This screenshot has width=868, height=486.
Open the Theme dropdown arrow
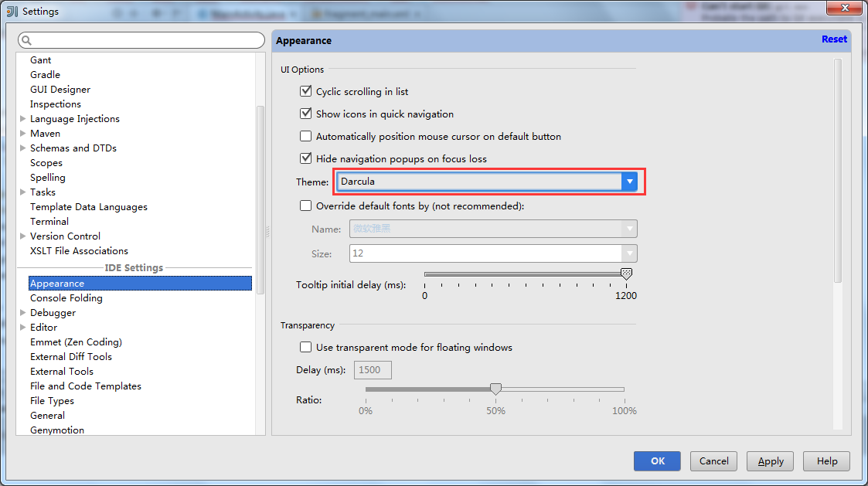(630, 182)
